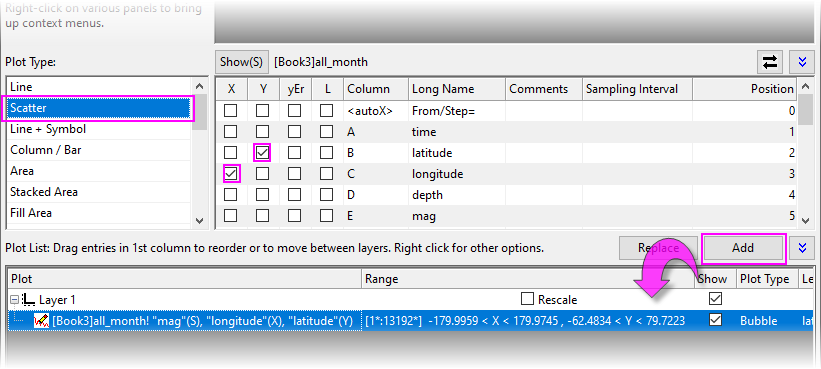Viewport: 821px width, 369px height.
Task: Check L box for depth row
Action: (x=327, y=195)
